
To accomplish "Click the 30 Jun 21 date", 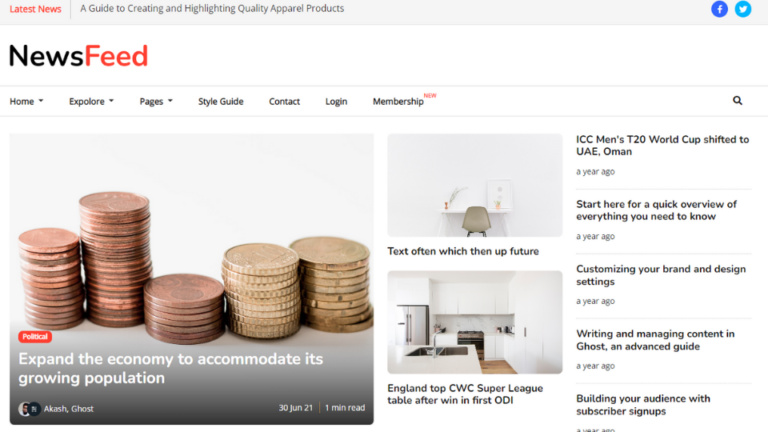I will (295, 408).
